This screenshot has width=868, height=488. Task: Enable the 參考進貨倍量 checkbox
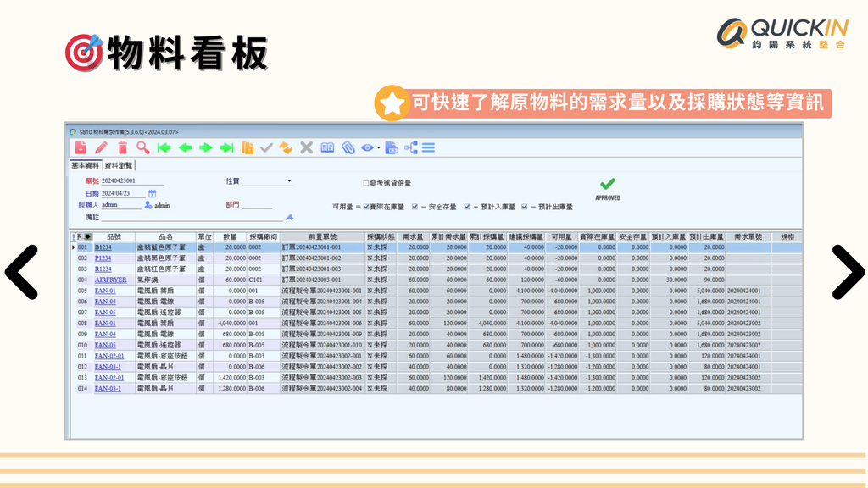366,183
